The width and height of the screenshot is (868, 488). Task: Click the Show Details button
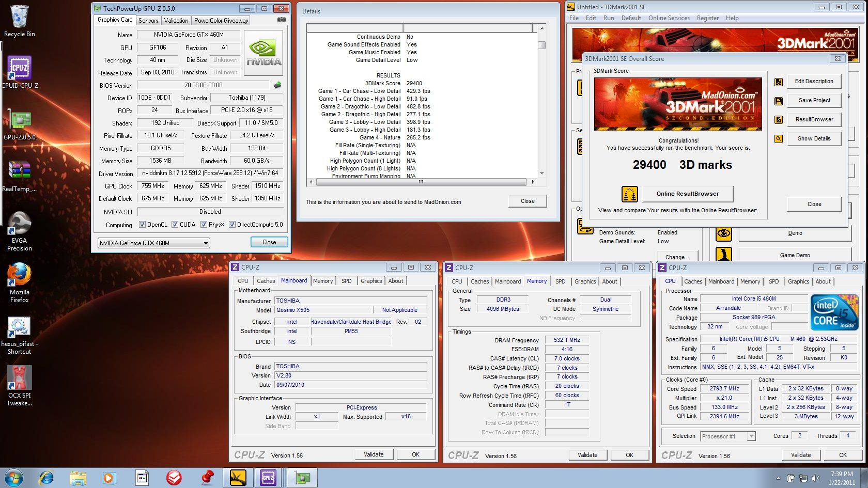(x=814, y=139)
